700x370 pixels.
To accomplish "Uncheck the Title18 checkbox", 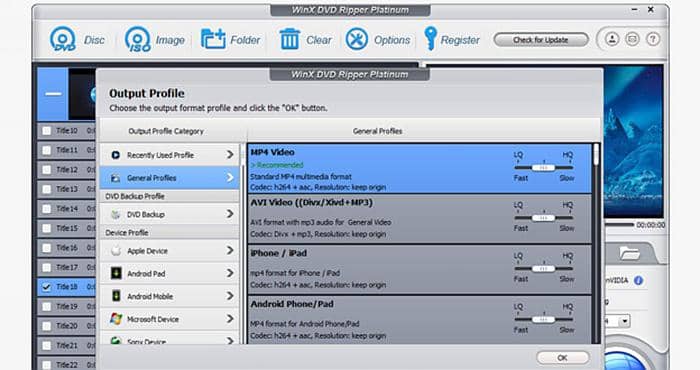I will pyautogui.click(x=46, y=287).
